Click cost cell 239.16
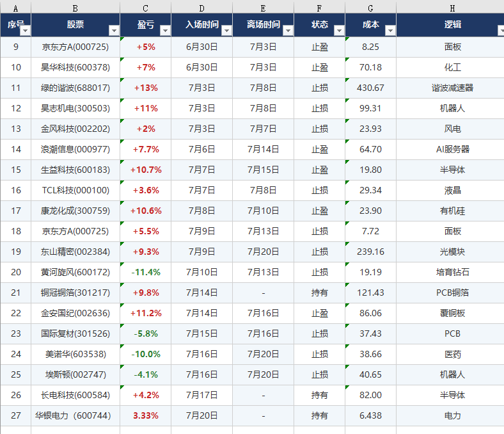Screen dimensions: 504x434 click(370, 252)
